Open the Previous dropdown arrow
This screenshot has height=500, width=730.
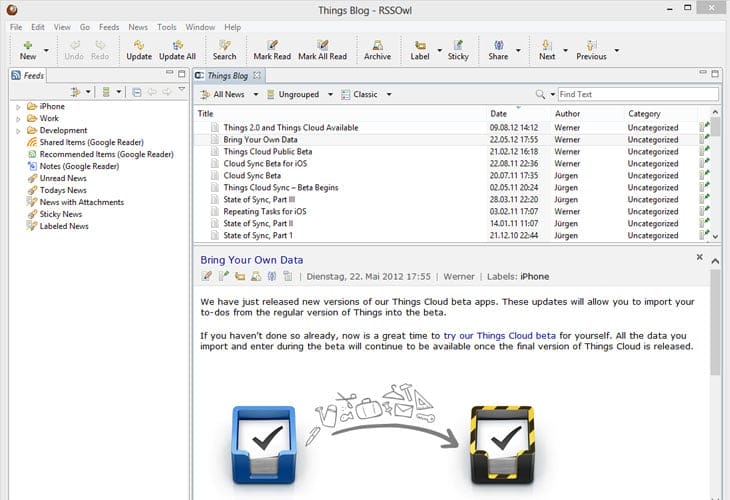(617, 50)
